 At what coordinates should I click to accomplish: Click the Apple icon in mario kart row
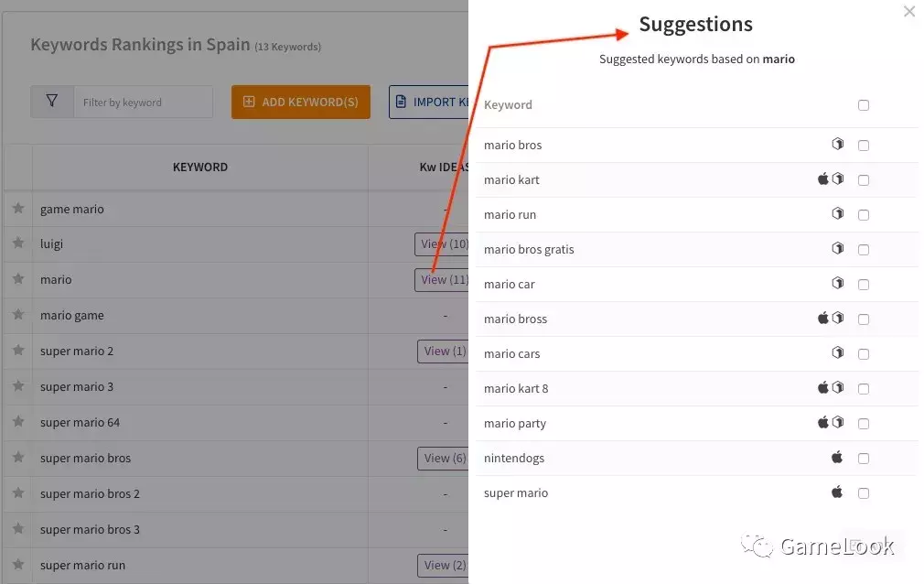coord(823,178)
